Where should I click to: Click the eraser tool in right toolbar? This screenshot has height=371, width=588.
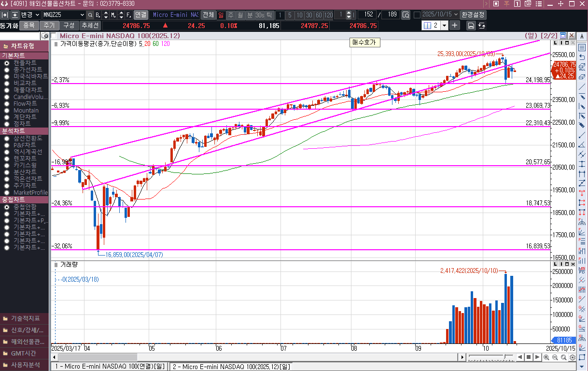pyautogui.click(x=582, y=77)
